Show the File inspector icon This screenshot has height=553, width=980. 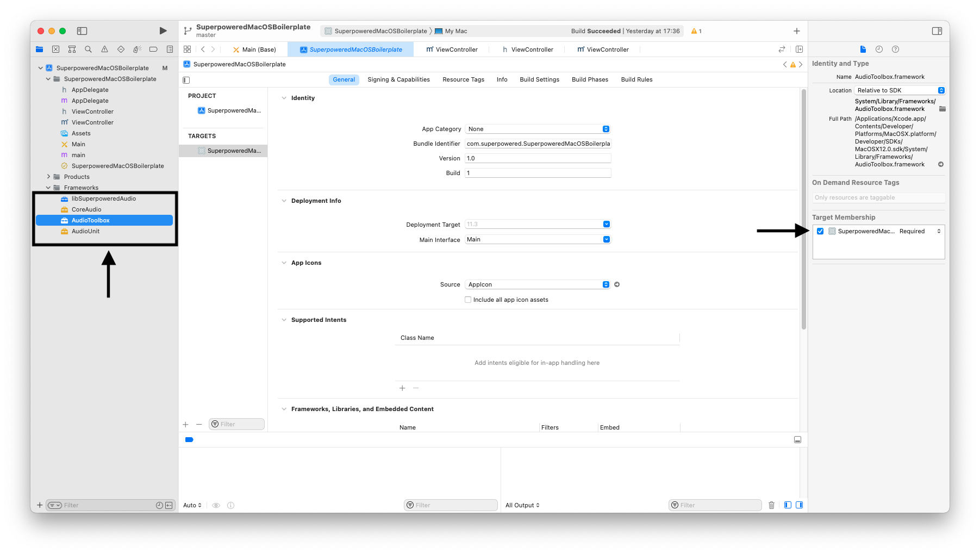click(863, 49)
